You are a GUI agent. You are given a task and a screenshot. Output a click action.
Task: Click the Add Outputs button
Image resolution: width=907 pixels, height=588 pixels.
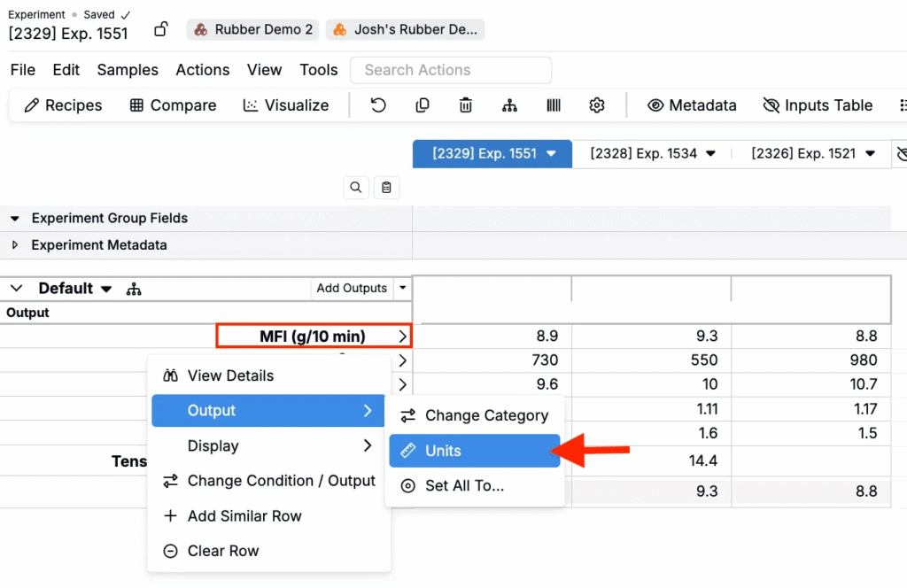pos(352,288)
